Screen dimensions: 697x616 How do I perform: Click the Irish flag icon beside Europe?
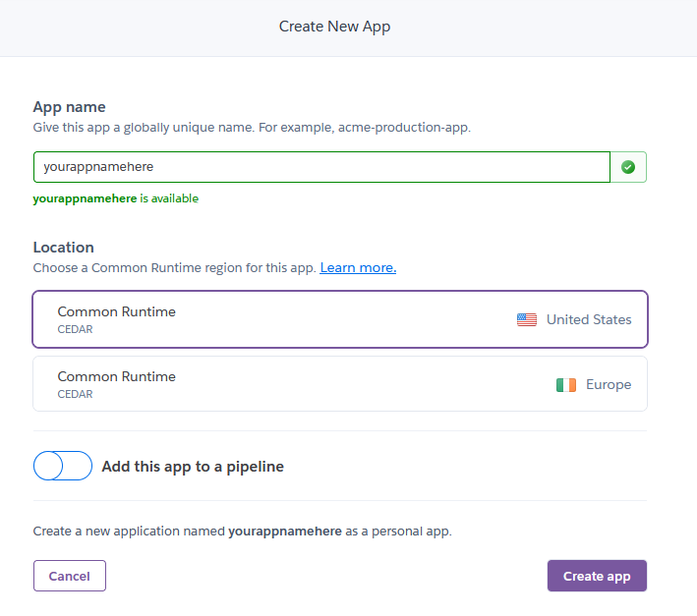point(566,384)
